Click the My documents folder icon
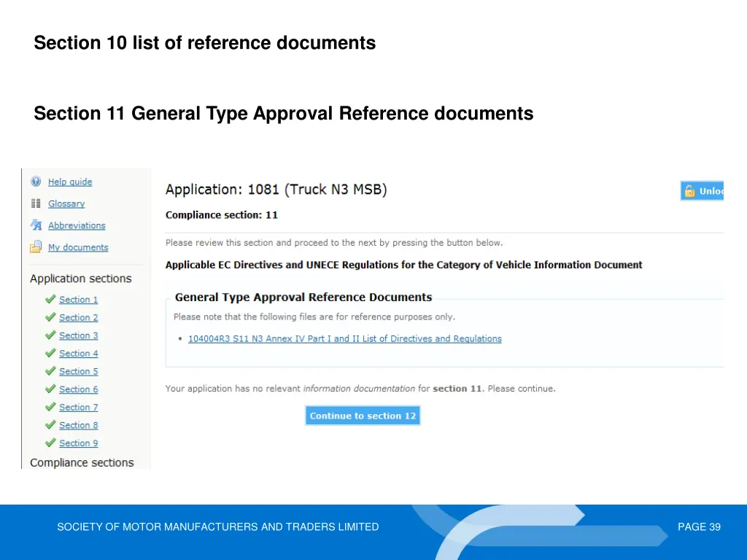Viewport: 747px width, 560px height. 36,246
